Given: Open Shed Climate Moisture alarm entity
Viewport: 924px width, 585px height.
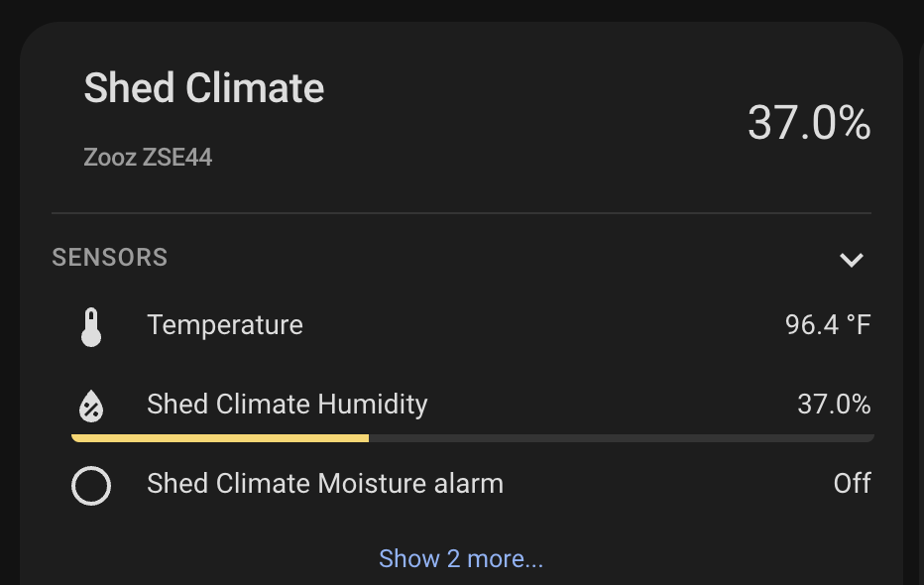Looking at the screenshot, I should click(x=325, y=484).
